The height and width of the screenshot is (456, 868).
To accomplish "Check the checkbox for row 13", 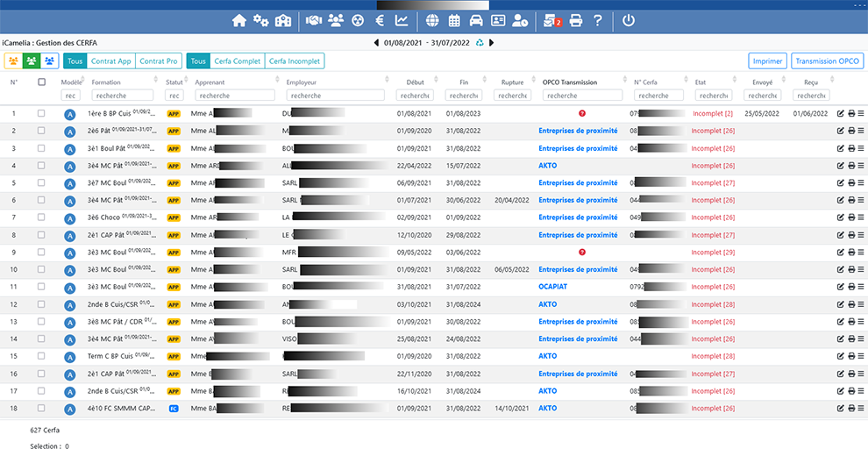I will pyautogui.click(x=41, y=322).
